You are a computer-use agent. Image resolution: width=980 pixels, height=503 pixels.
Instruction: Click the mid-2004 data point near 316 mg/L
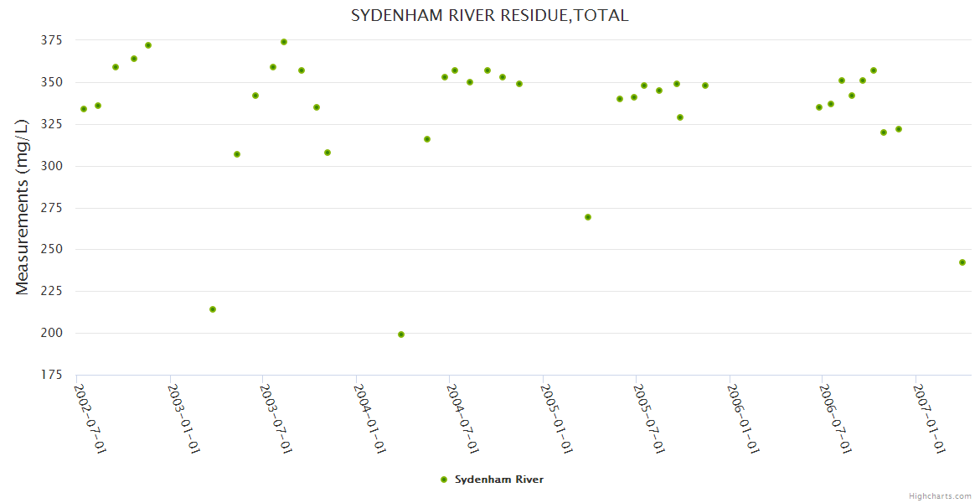(427, 139)
